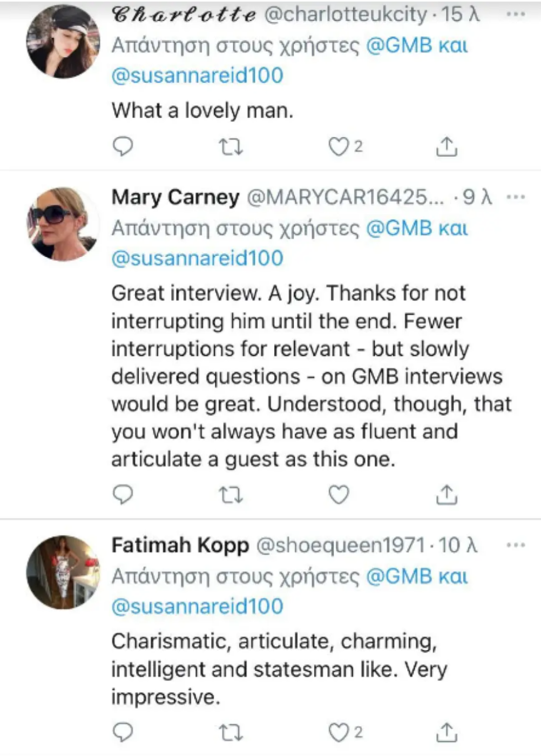Open more options on Mary Carney's tweet

[x=516, y=197]
